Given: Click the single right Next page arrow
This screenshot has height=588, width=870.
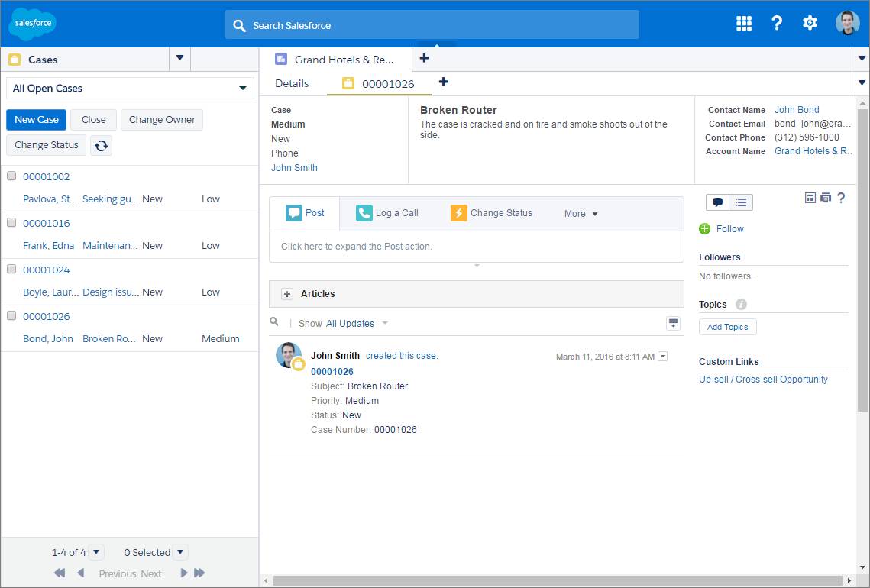Looking at the screenshot, I should click(183, 573).
